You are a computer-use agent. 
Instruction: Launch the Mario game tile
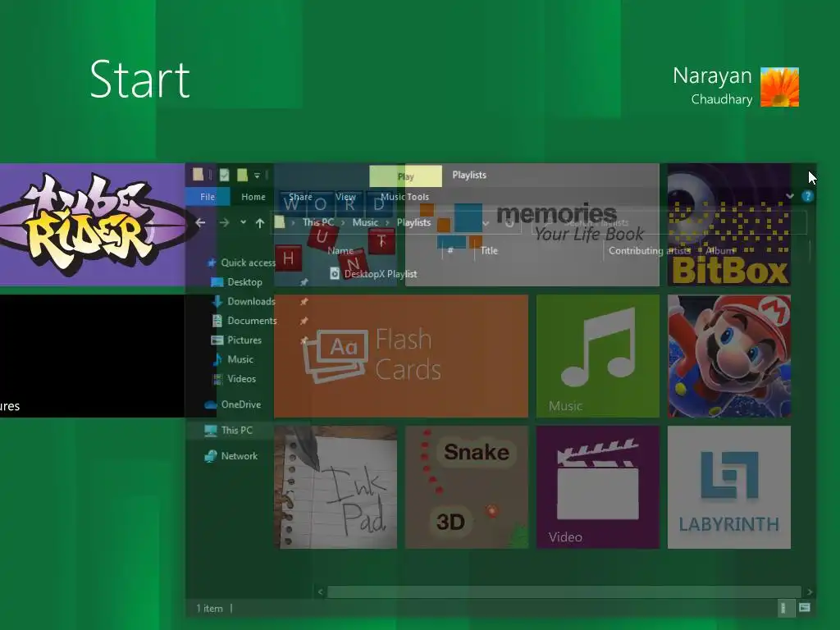[729, 356]
